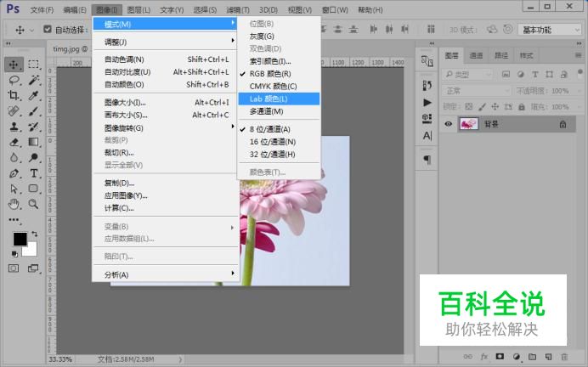The image size is (588, 367).
Task: Create a new layer
Action: click(548, 357)
